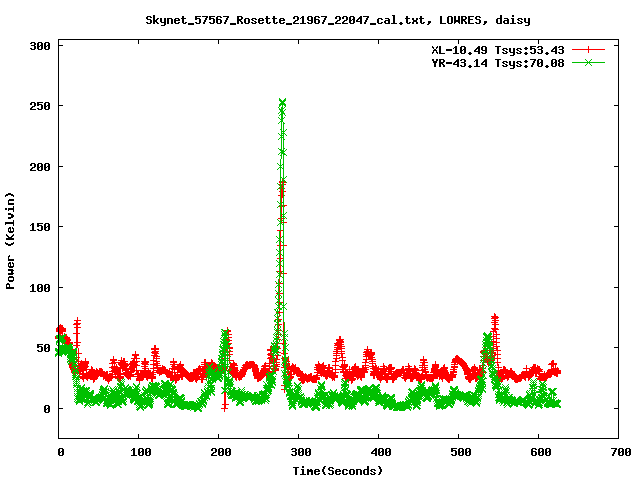This screenshot has height=480, width=640.
Task: Select the YR-43.14 Tsys:70.08 legend entry
Action: click(x=498, y=63)
